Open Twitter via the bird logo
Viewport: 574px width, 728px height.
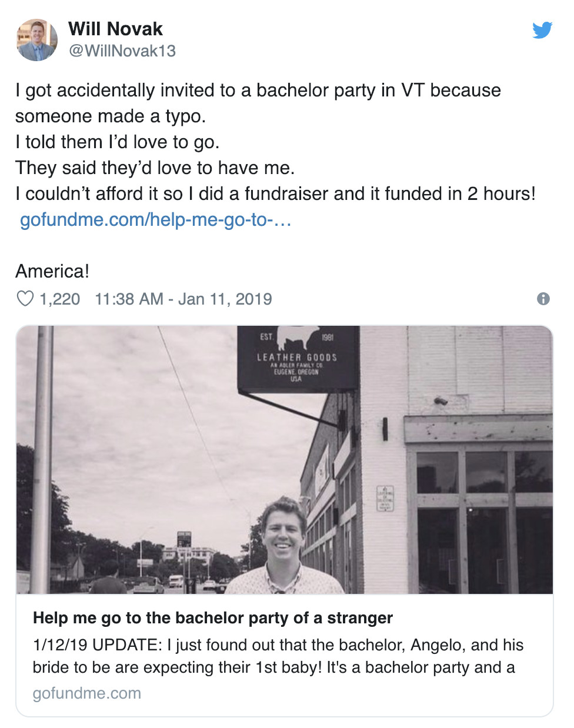542,30
